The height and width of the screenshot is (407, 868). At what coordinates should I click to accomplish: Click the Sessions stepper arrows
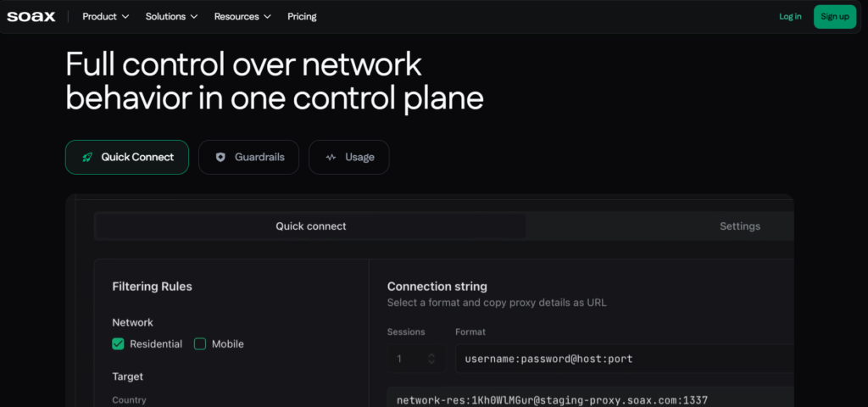[431, 359]
